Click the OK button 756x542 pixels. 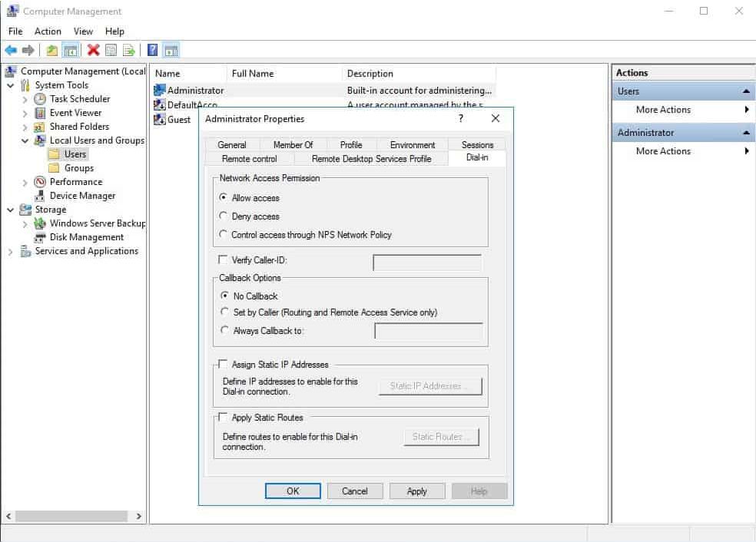(293, 491)
